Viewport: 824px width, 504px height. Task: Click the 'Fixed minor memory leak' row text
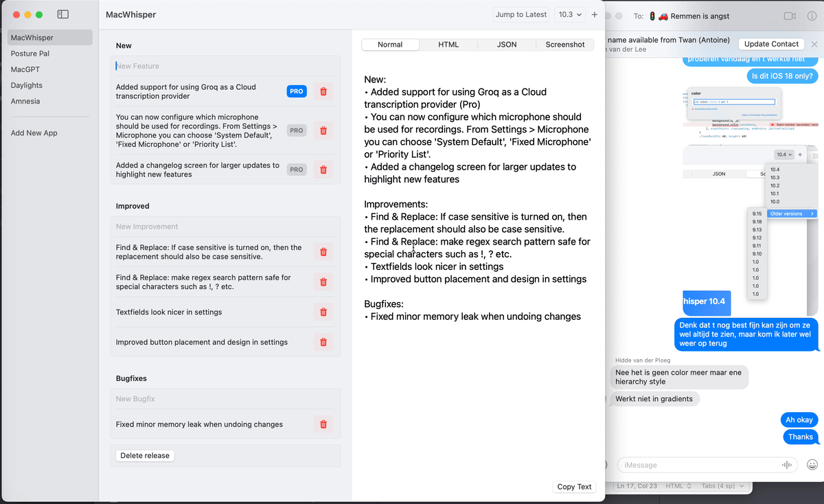click(199, 424)
